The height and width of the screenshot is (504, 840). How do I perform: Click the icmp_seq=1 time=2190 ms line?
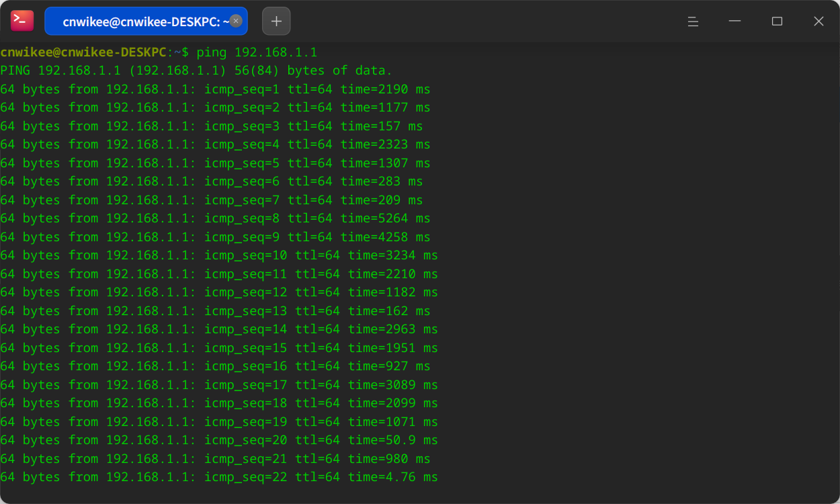pos(215,89)
